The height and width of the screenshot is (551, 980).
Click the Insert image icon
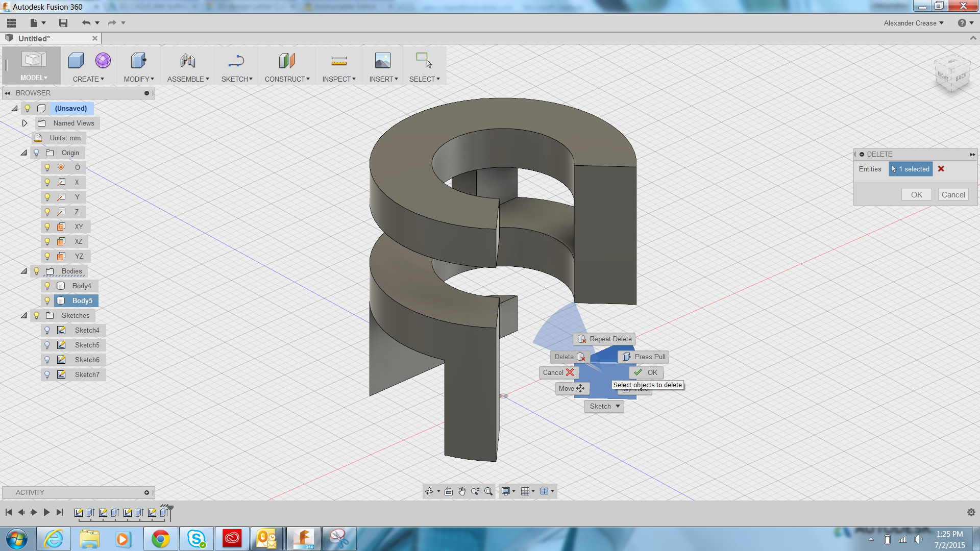tap(383, 61)
